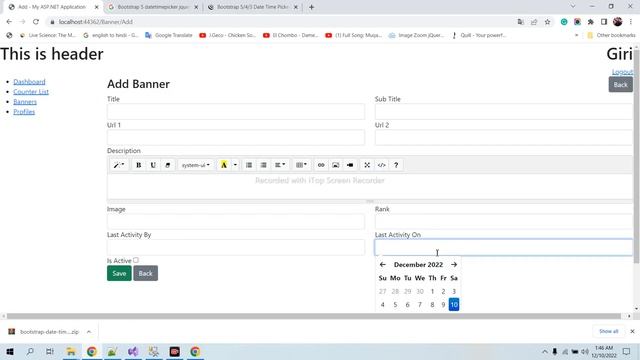
Task: Open the Banners link
Action: [25, 102]
